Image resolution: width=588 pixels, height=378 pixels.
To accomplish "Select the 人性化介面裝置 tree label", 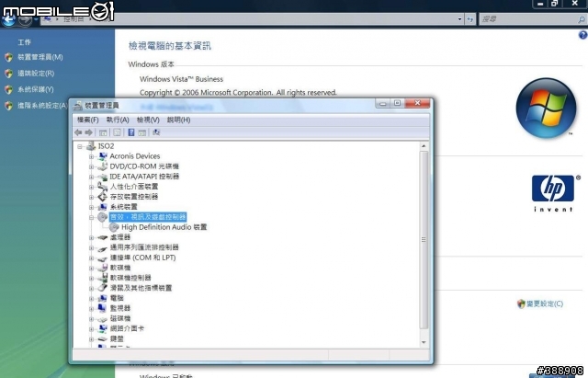I will [134, 187].
